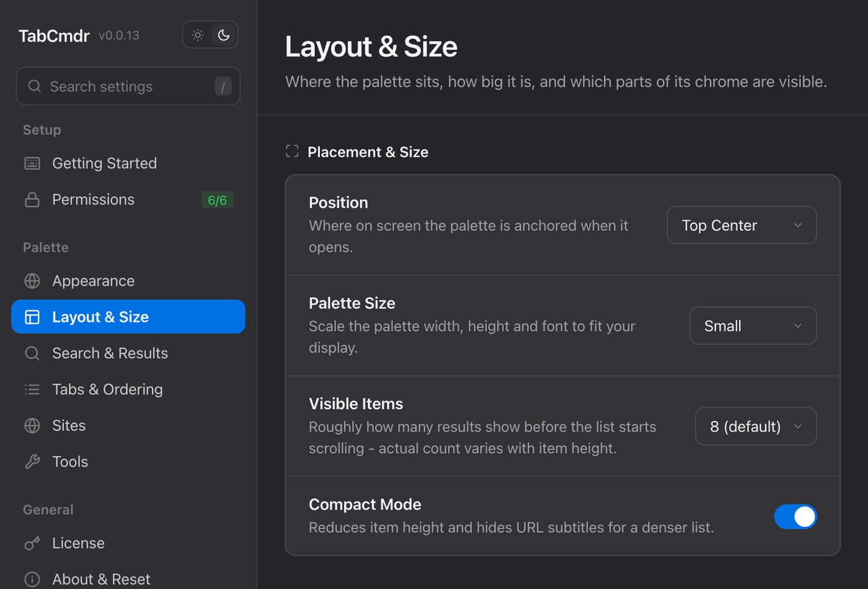Click the slash shortcut hint in search box
Screen dimensions: 868x589
tap(223, 86)
